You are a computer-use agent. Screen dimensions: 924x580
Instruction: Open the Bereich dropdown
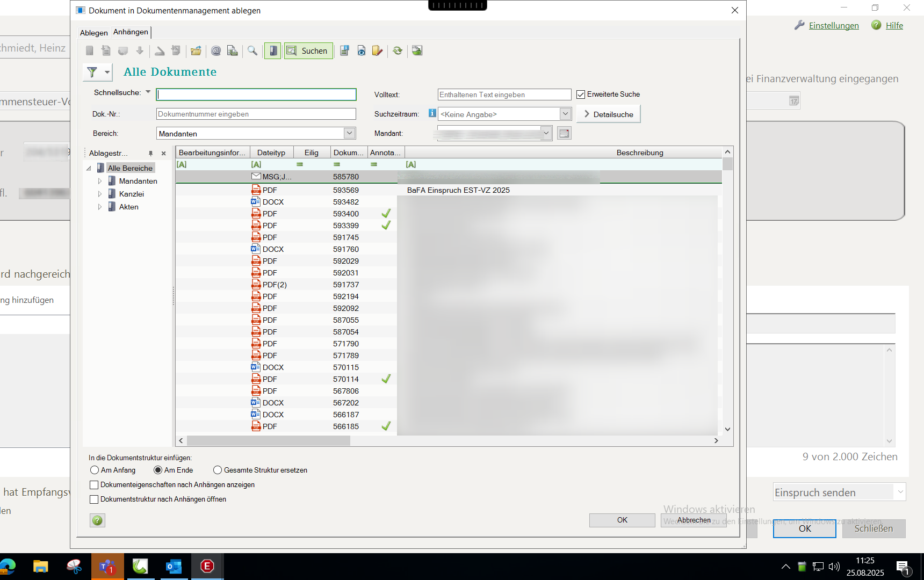point(349,133)
